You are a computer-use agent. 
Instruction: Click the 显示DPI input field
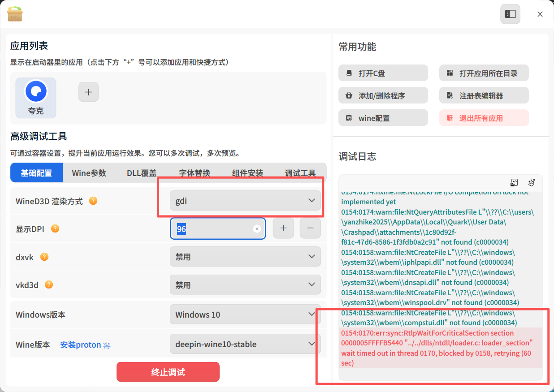218,228
